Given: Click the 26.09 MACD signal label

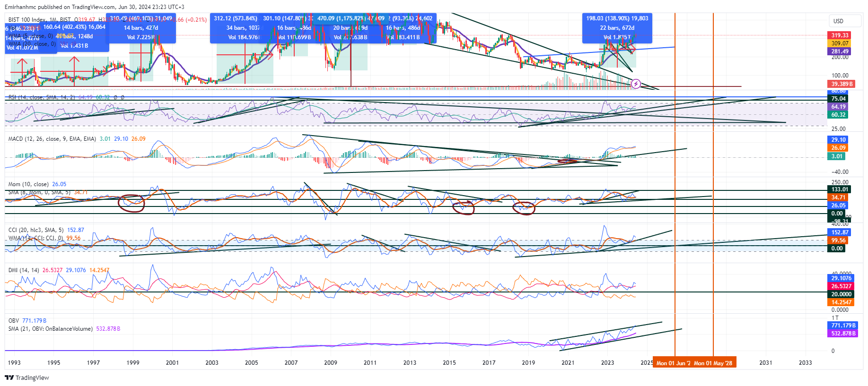Looking at the screenshot, I should [839, 148].
